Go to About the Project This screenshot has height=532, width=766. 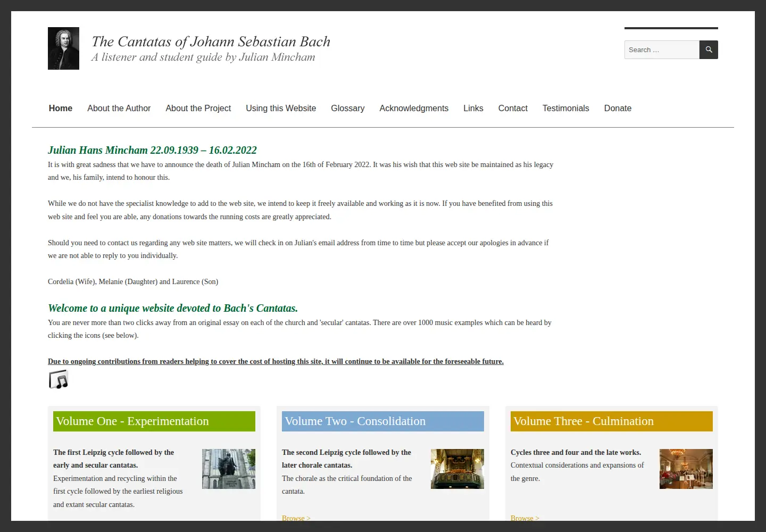pyautogui.click(x=198, y=108)
